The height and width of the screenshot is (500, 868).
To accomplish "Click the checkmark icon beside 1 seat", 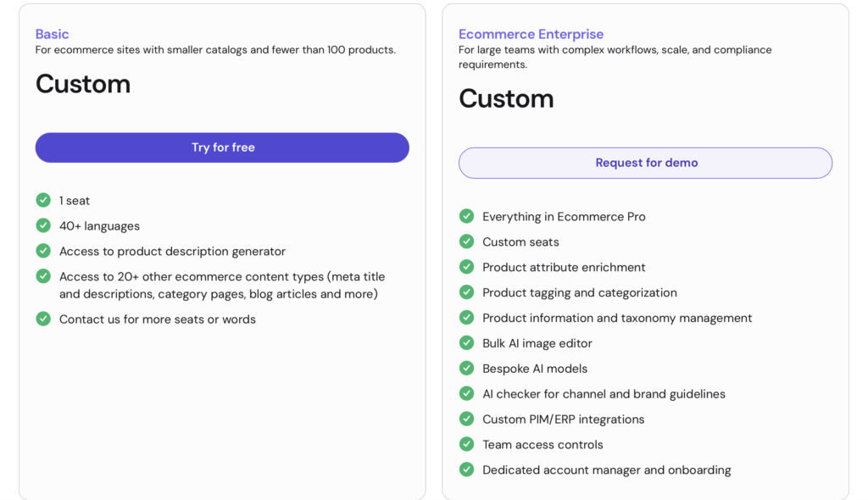I will point(43,200).
